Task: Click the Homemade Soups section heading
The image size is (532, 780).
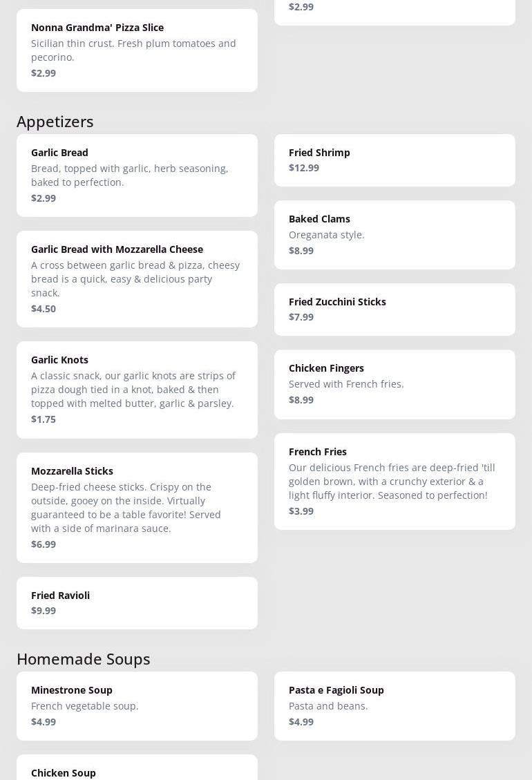Action: pos(84,659)
